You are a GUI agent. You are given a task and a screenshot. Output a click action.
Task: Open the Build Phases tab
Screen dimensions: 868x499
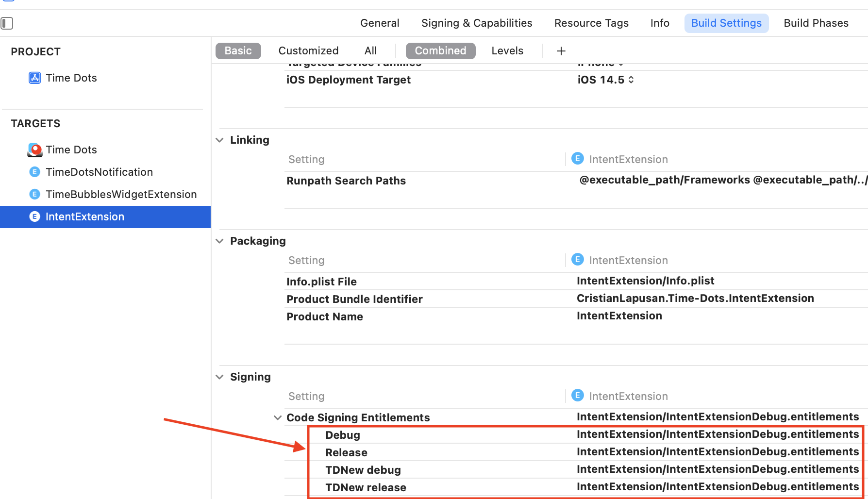816,23
